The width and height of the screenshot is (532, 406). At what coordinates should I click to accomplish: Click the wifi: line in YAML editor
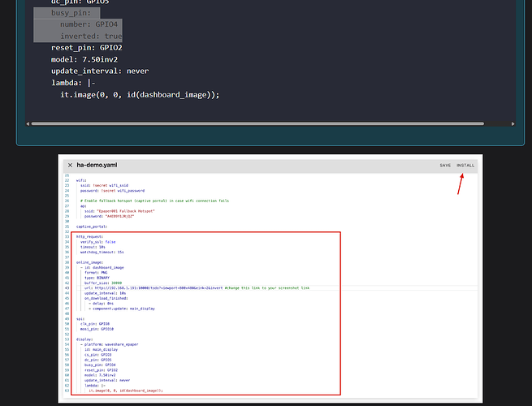81,182
